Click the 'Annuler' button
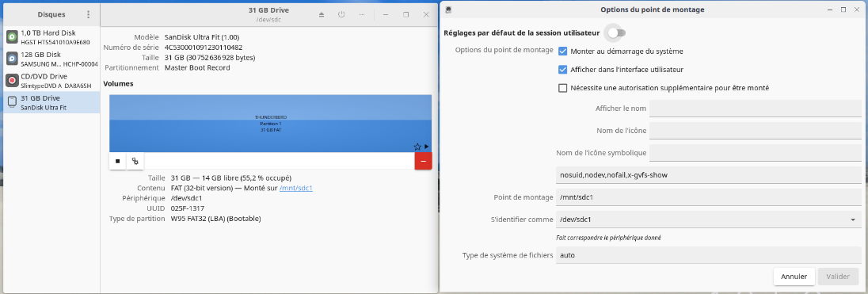The image size is (868, 294). pyautogui.click(x=794, y=277)
